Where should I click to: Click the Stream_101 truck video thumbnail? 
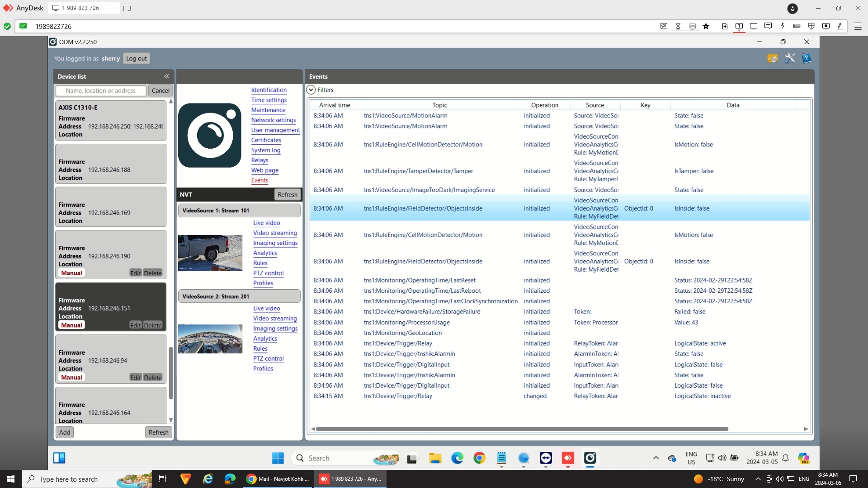click(x=210, y=253)
